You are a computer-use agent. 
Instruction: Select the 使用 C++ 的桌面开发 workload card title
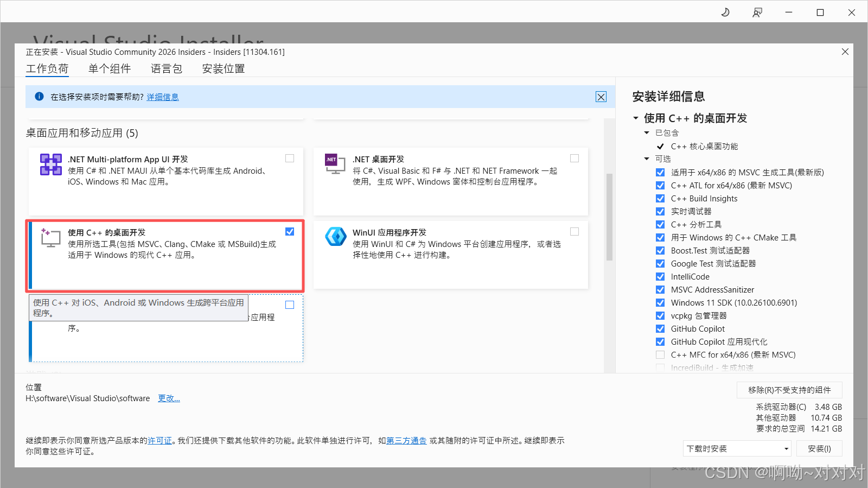[106, 232]
